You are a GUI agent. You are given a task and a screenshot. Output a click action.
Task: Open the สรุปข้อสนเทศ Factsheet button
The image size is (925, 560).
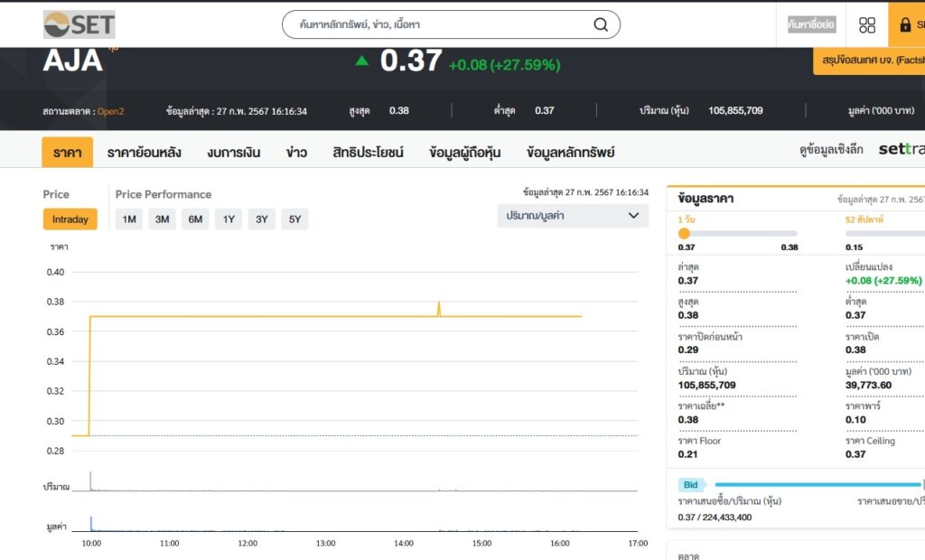click(872, 61)
